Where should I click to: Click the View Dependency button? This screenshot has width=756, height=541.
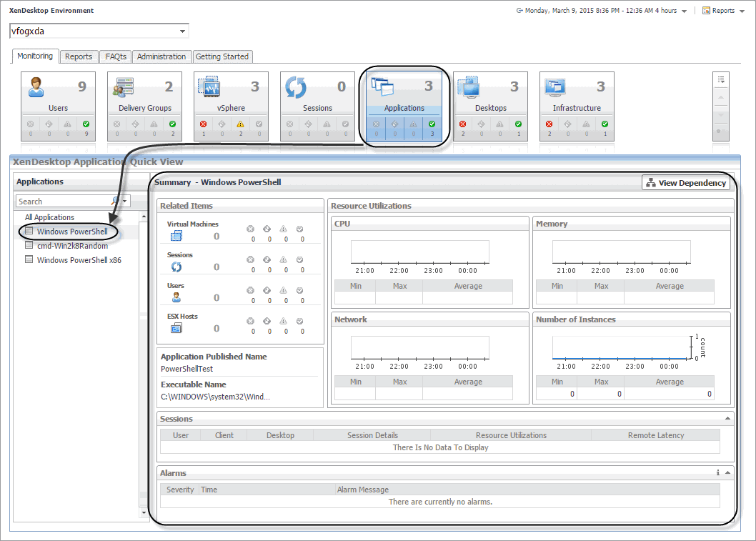(686, 183)
